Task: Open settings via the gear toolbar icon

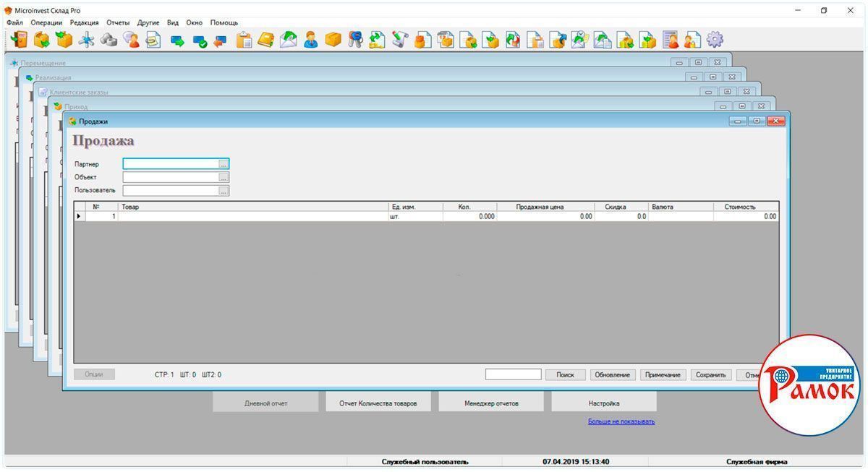Action: [715, 40]
